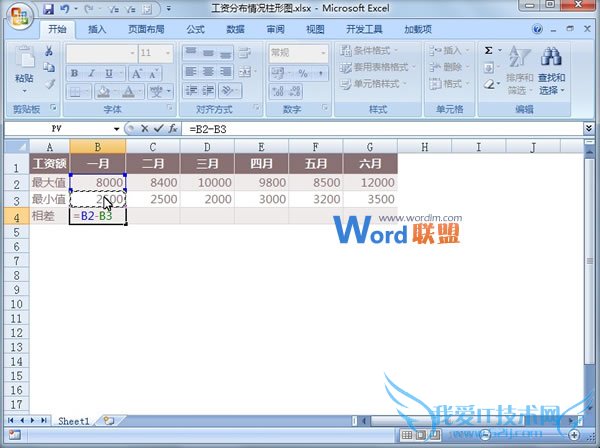The width and height of the screenshot is (600, 448).
Task: Undo last action in quick access toolbar
Action: point(65,9)
